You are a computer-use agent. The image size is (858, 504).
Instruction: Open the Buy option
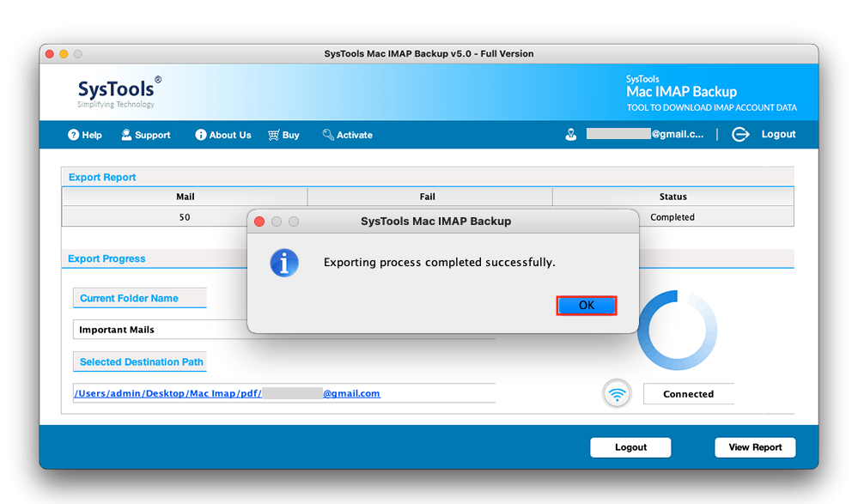click(x=284, y=135)
